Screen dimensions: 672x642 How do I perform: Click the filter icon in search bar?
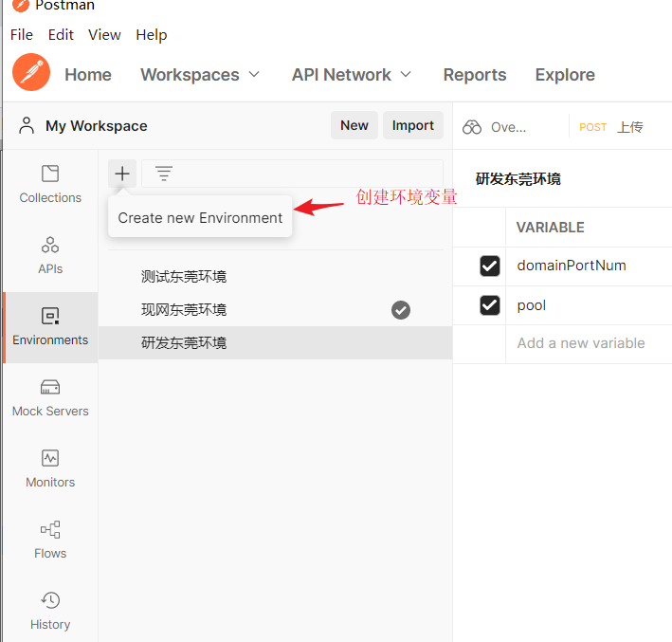[164, 174]
